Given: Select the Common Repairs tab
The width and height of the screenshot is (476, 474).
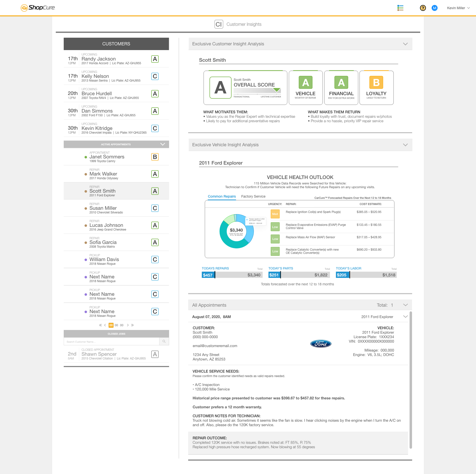Looking at the screenshot, I should 222,196.
